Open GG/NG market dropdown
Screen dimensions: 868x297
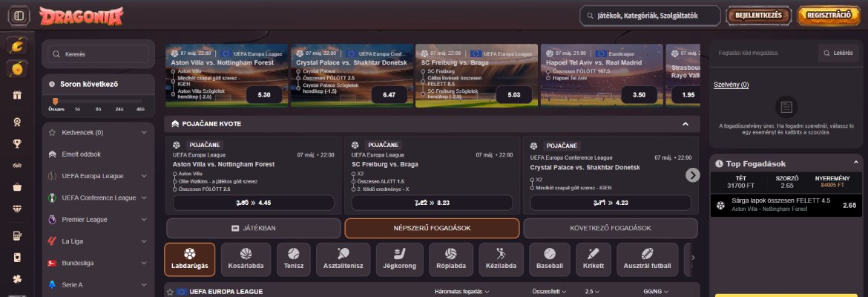click(x=655, y=292)
